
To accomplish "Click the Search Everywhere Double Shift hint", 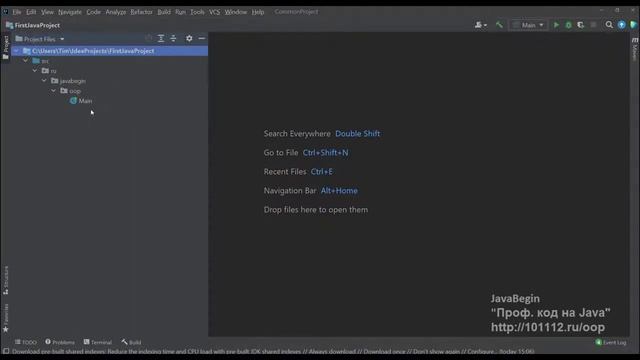I will click(x=322, y=133).
